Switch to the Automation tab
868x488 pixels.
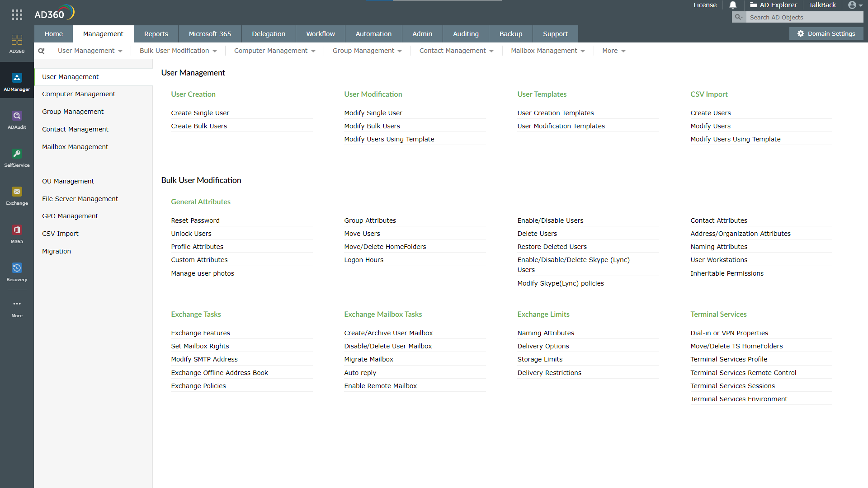click(x=373, y=34)
